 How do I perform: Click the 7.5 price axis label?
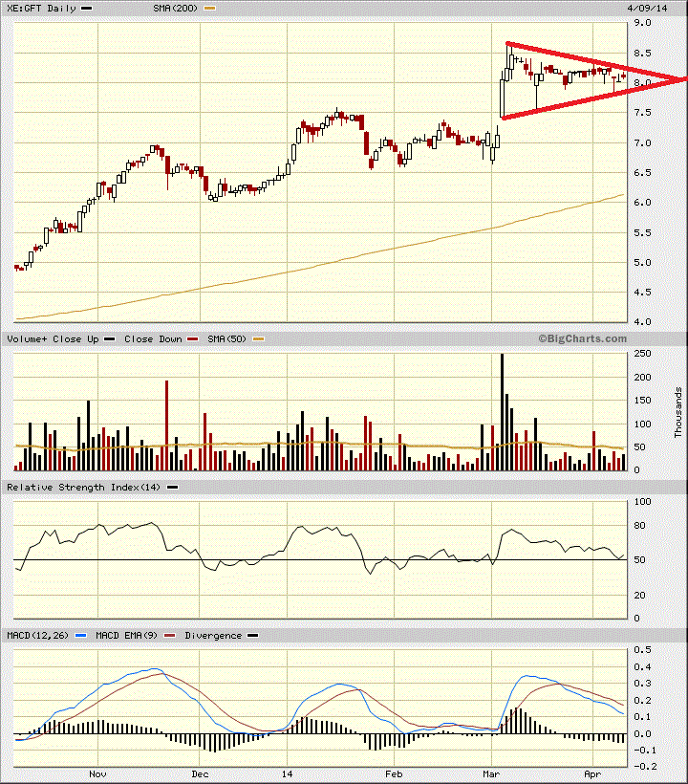(x=642, y=113)
